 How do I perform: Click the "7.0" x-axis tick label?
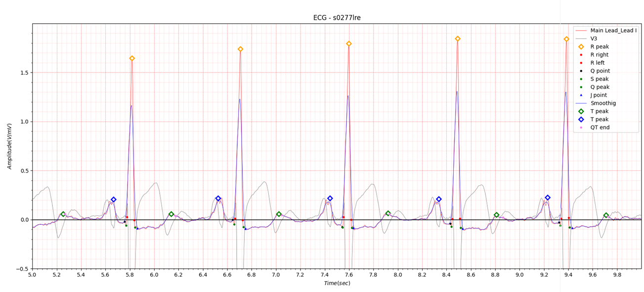276,274
